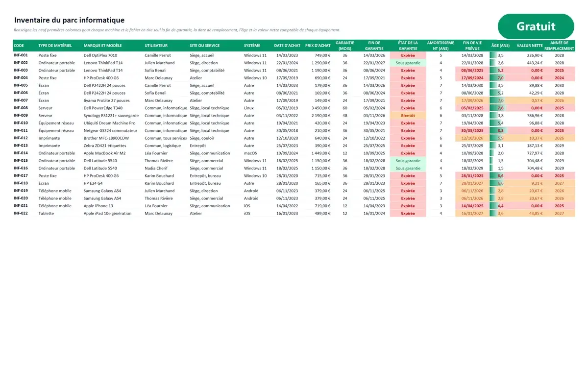Select the ÉTAT DE LA GARANTIE header
This screenshot has width=588, height=392.
pyautogui.click(x=408, y=46)
